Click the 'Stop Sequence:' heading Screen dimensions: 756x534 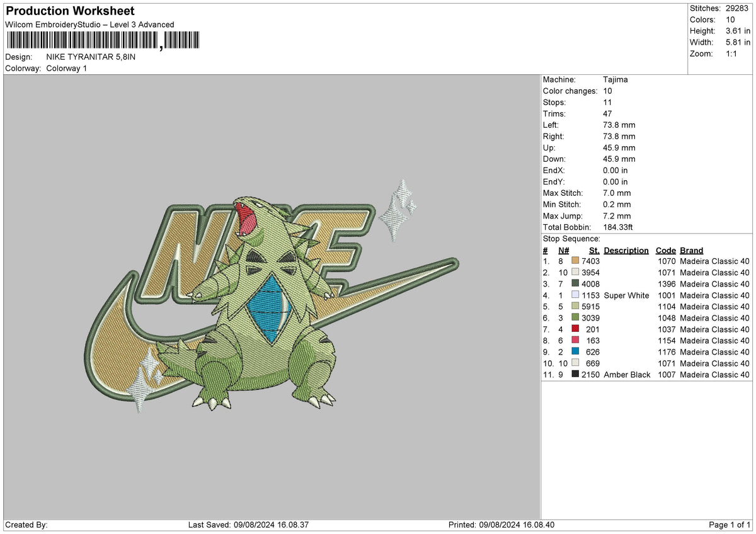point(571,239)
